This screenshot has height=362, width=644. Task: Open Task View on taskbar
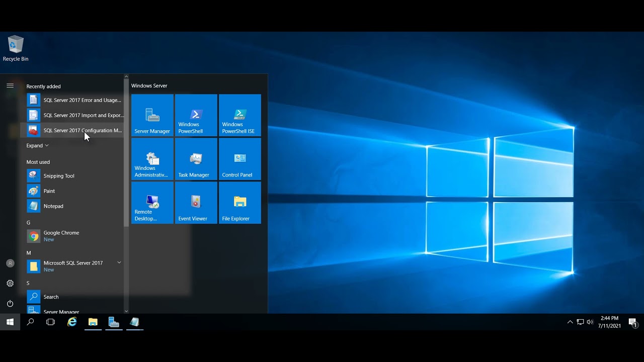[x=50, y=322]
